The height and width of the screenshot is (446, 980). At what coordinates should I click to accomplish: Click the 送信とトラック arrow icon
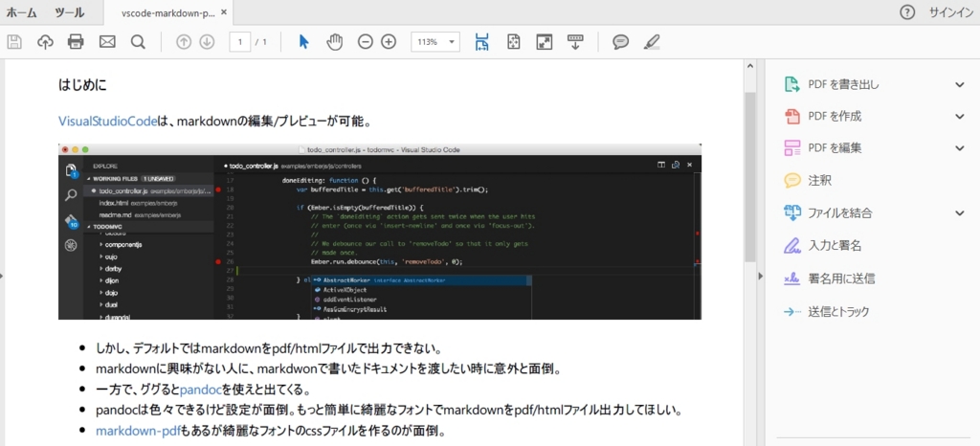[792, 311]
